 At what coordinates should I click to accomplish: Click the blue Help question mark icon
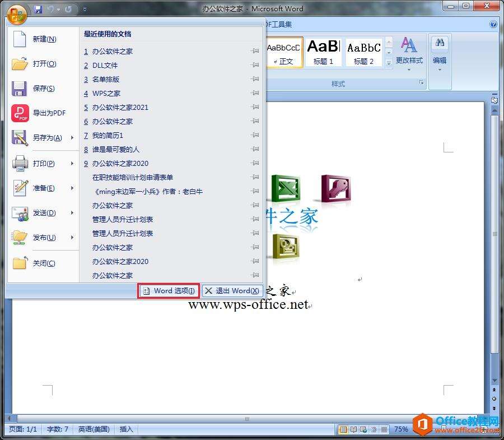[x=493, y=25]
